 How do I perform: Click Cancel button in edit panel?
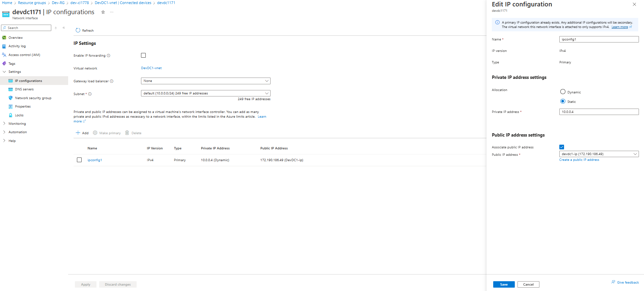point(528,284)
